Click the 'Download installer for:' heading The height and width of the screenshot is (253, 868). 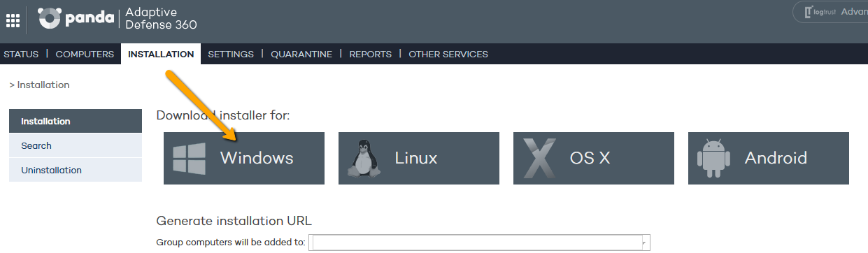coord(223,115)
